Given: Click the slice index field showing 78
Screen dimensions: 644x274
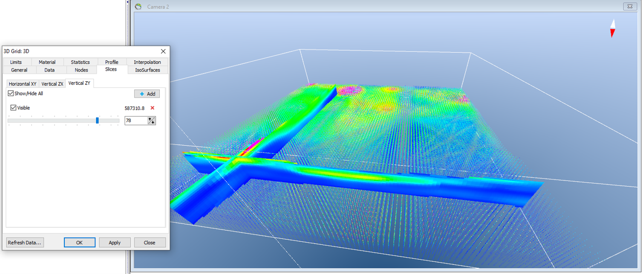Looking at the screenshot, I should click(135, 121).
